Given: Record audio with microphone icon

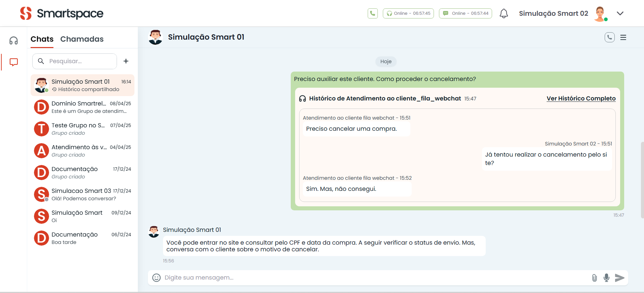Looking at the screenshot, I should point(606,278).
